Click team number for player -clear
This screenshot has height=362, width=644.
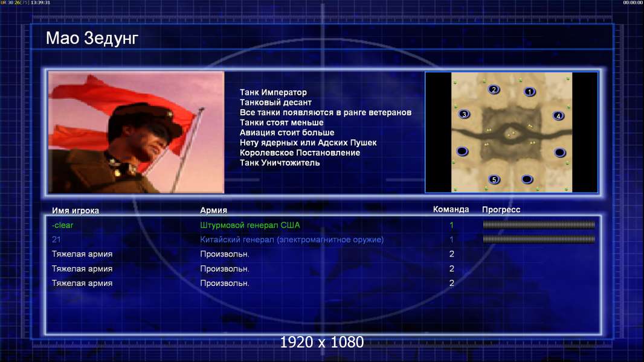coord(451,225)
